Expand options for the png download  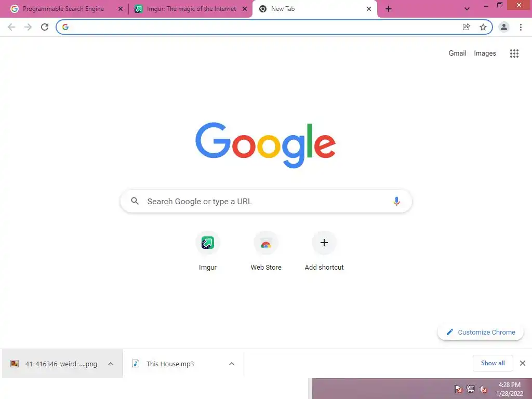tap(111, 364)
